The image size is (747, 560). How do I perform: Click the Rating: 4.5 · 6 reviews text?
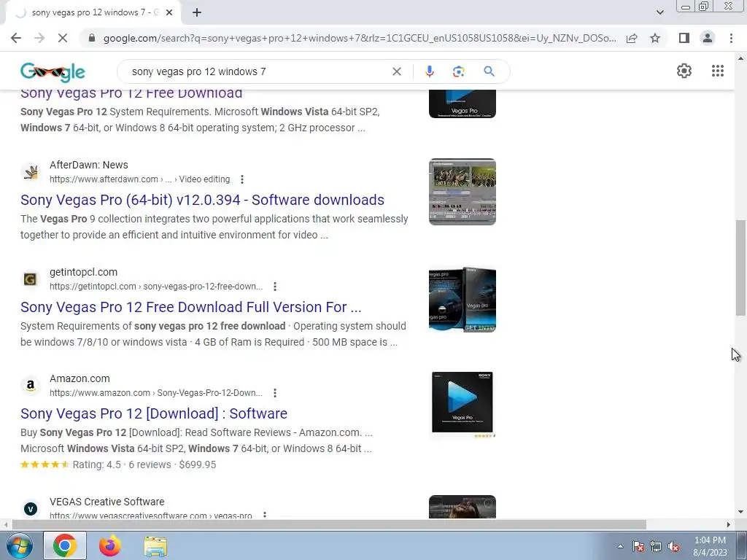[x=122, y=464]
